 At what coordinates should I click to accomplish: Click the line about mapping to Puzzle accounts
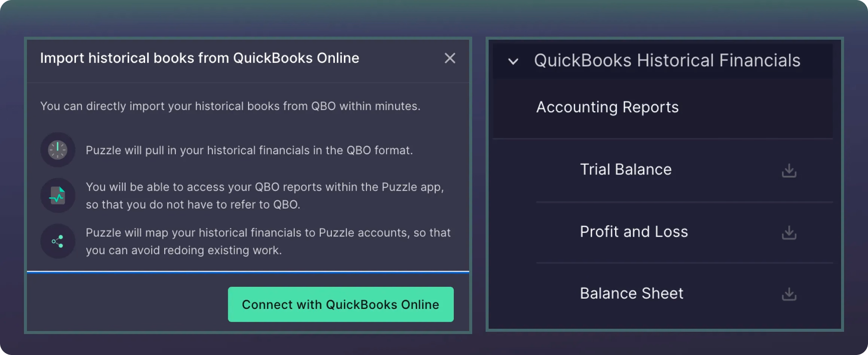point(268,241)
